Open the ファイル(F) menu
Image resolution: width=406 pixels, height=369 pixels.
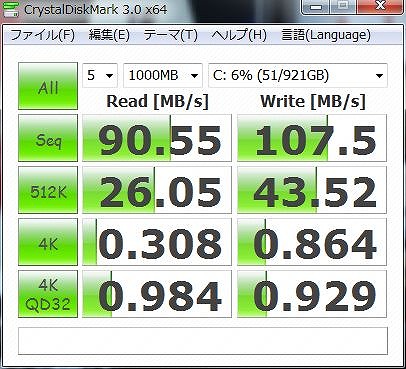pyautogui.click(x=43, y=35)
